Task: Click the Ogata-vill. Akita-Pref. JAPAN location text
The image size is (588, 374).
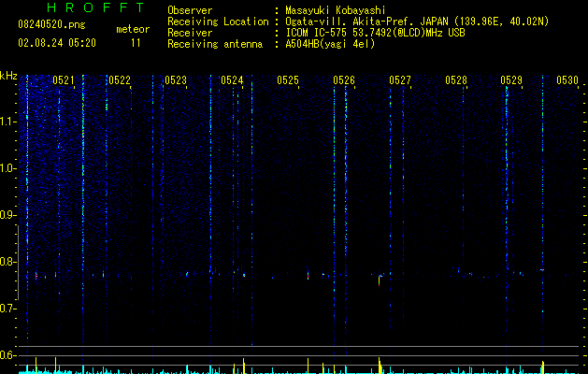Action: tap(366, 22)
